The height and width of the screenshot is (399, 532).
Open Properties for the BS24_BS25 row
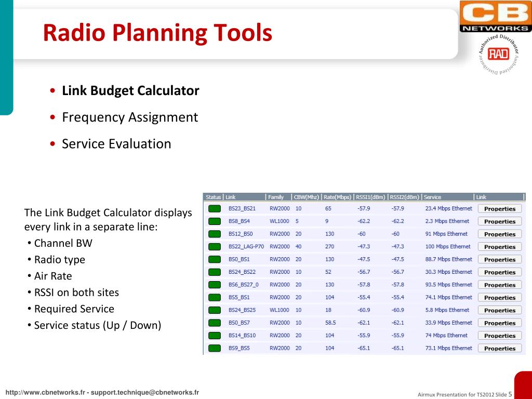click(x=499, y=310)
